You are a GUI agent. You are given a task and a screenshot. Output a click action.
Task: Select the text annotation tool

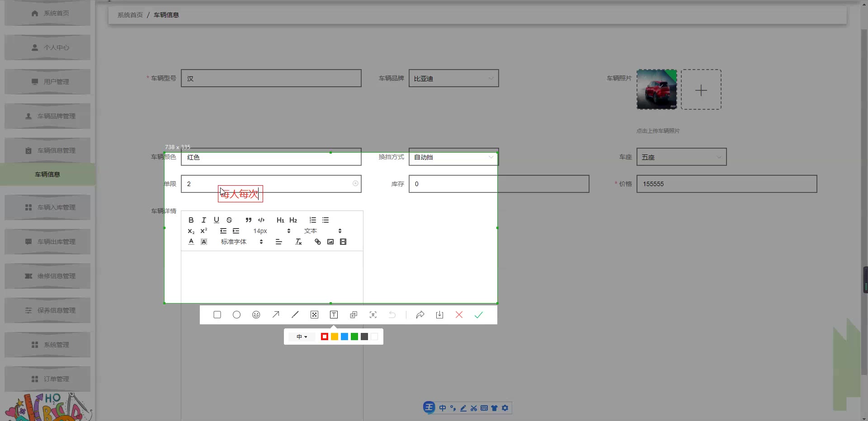(334, 315)
